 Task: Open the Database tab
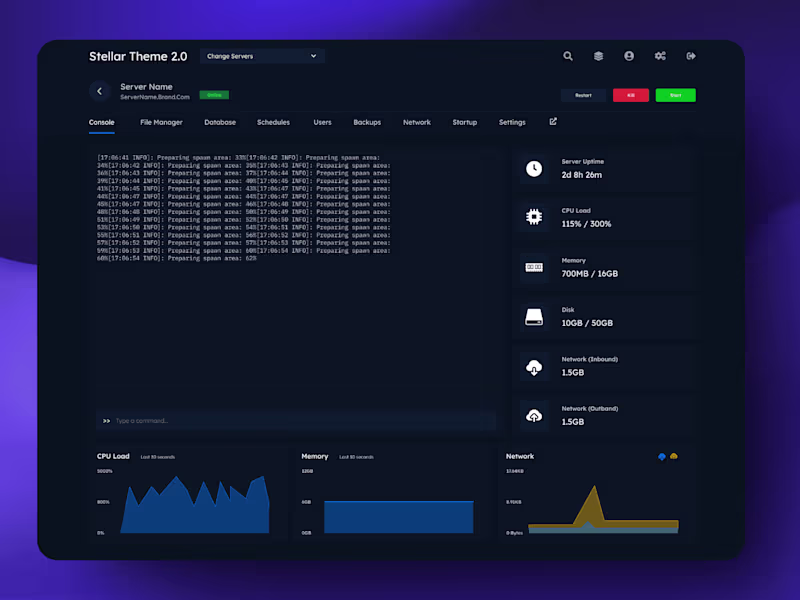[x=220, y=122]
